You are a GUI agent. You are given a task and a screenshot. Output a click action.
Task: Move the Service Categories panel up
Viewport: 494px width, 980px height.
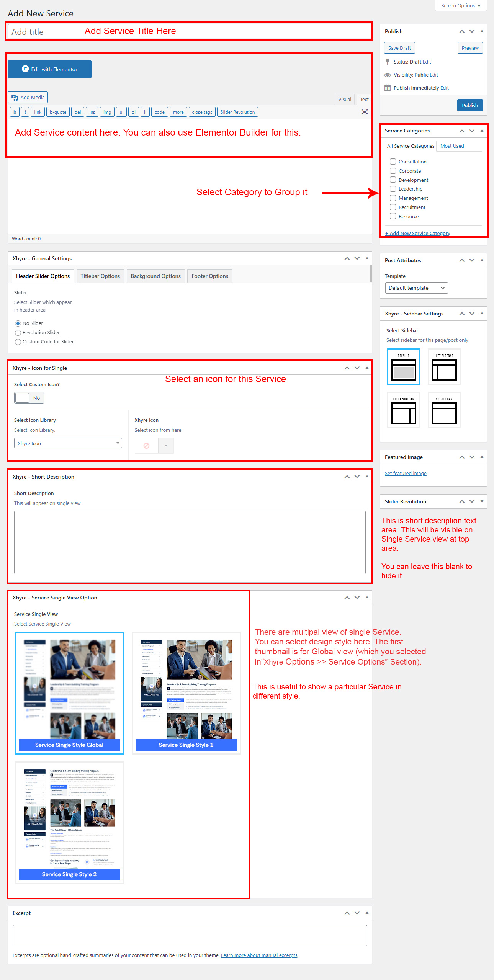pos(462,131)
